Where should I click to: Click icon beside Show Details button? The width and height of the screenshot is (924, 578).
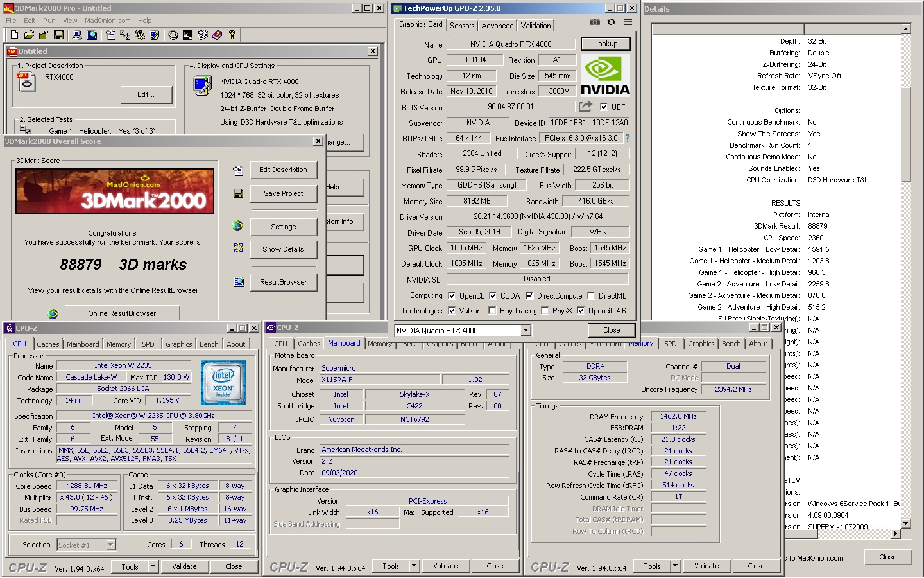(238, 248)
